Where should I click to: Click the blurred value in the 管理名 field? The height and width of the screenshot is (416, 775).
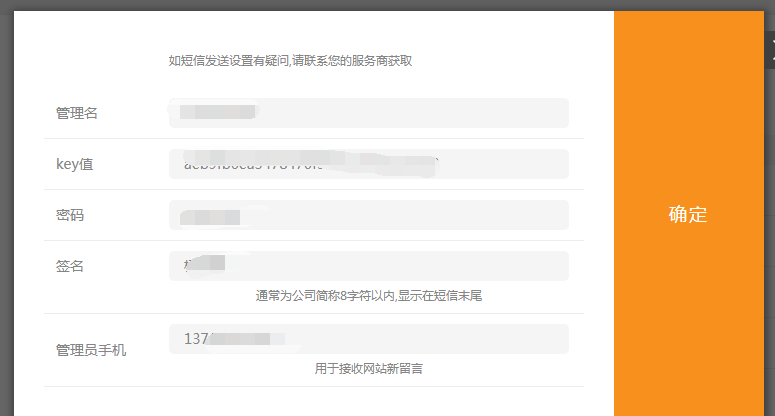pos(217,112)
